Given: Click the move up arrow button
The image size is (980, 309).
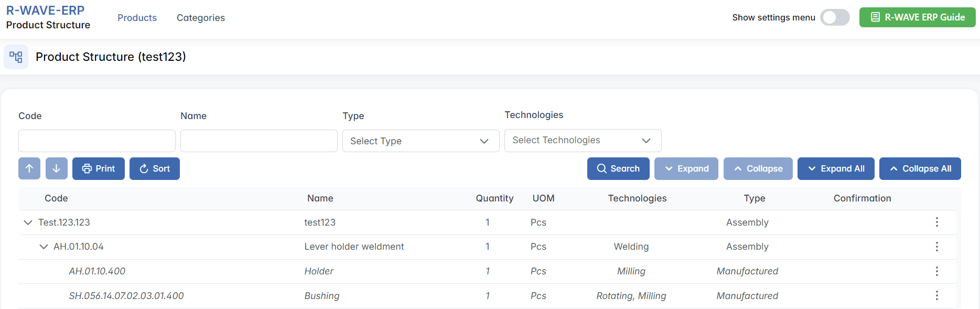Looking at the screenshot, I should pyautogui.click(x=29, y=168).
